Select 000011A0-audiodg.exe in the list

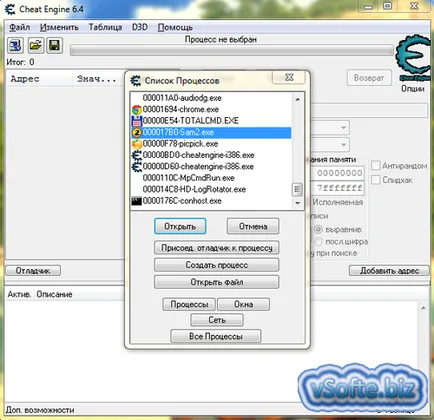tap(211, 98)
